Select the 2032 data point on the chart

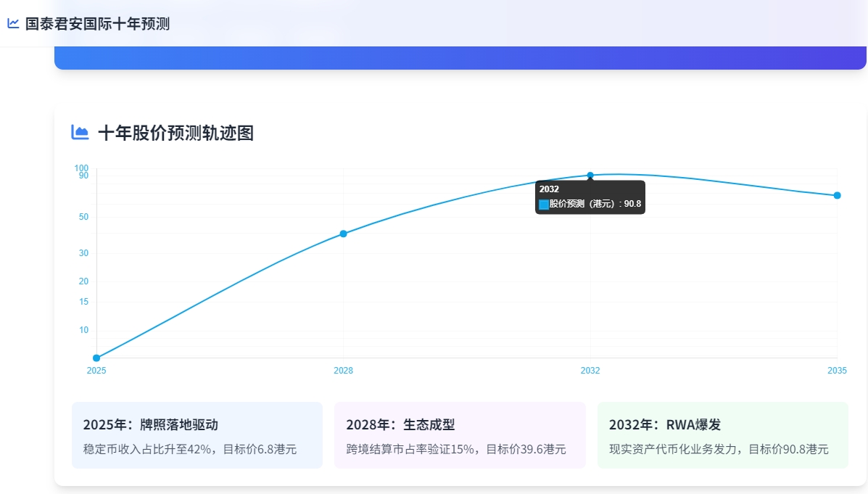pos(590,176)
